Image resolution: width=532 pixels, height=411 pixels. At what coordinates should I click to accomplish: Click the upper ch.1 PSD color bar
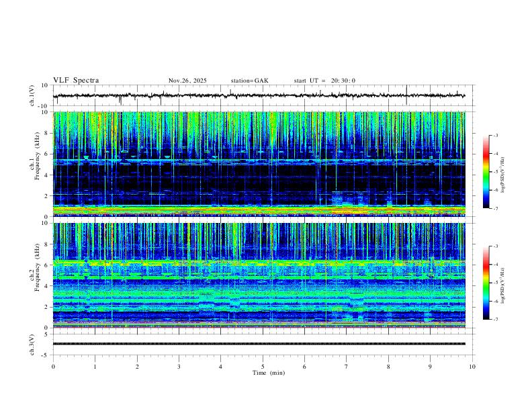click(486, 172)
